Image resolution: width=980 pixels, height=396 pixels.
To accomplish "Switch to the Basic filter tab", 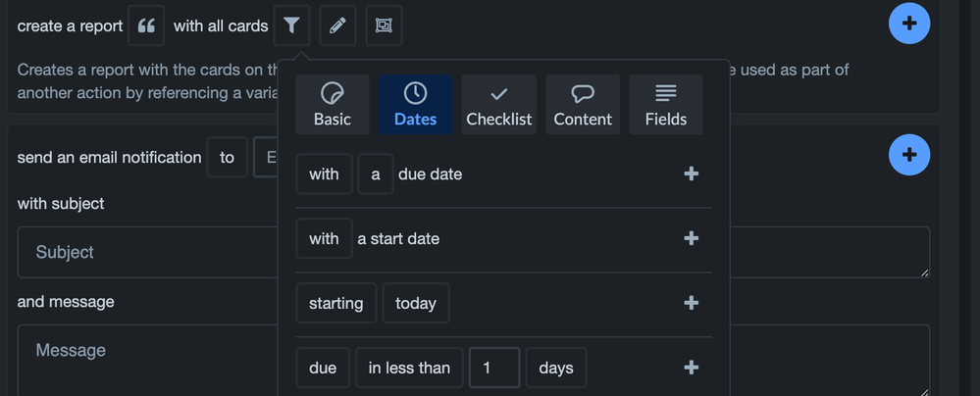I will (x=333, y=105).
